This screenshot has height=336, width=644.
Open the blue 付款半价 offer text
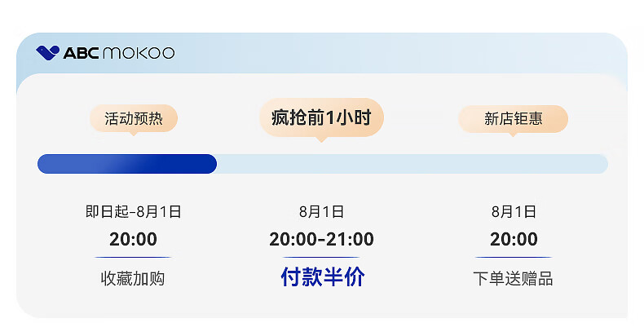click(323, 276)
